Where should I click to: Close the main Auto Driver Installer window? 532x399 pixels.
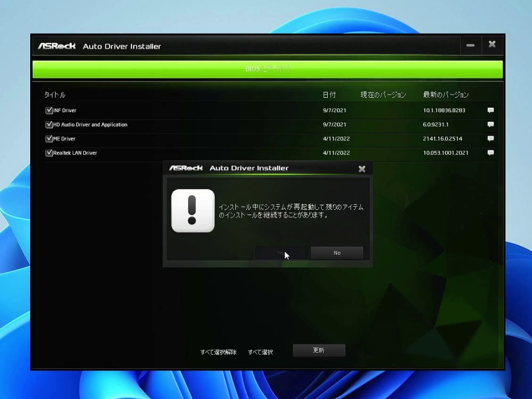[x=492, y=45]
